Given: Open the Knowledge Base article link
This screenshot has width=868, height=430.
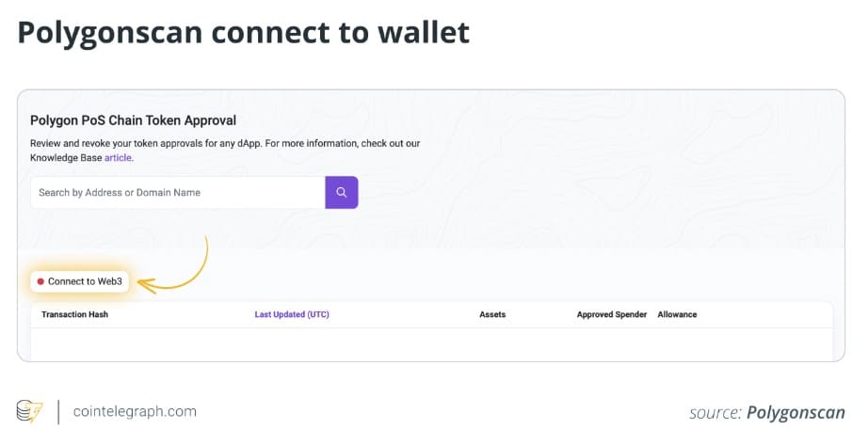Looking at the screenshot, I should [117, 158].
